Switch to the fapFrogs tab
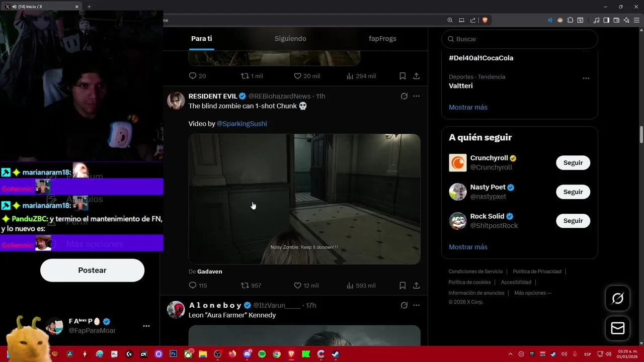The image size is (644, 362). (382, 39)
